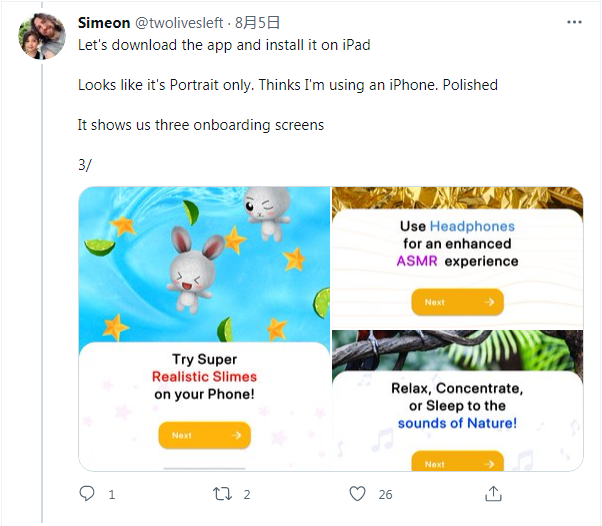
Task: Click the tweet text about Portrait only
Action: [x=287, y=85]
